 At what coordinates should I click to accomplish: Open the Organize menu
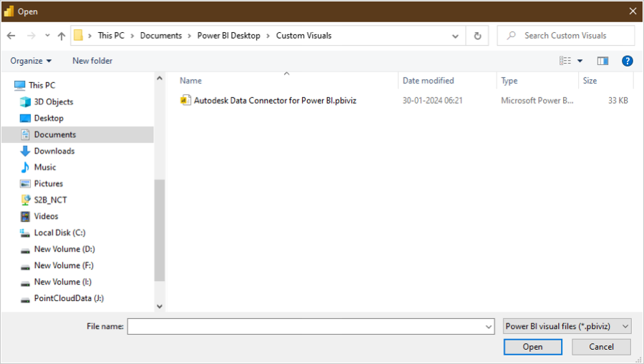click(31, 61)
